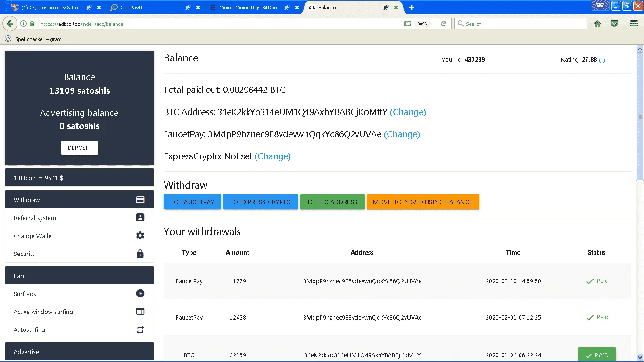The width and height of the screenshot is (644, 362).
Task: Select amount 12458 in withdrawals table
Action: pyautogui.click(x=238, y=318)
